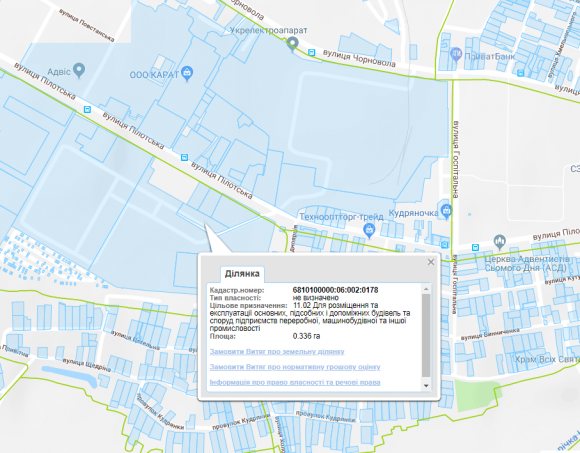This screenshot has height=453, width=580.
Task: Click popup scrollbar up arrow
Action: tap(426, 288)
